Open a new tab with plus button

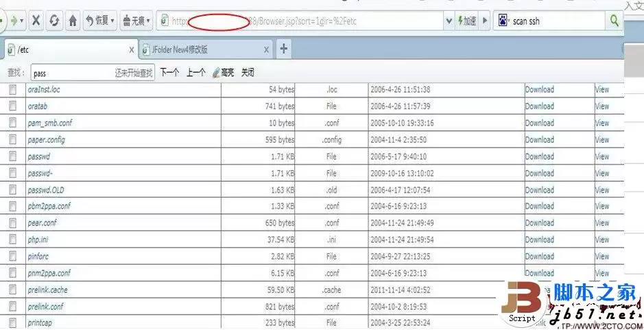click(283, 49)
